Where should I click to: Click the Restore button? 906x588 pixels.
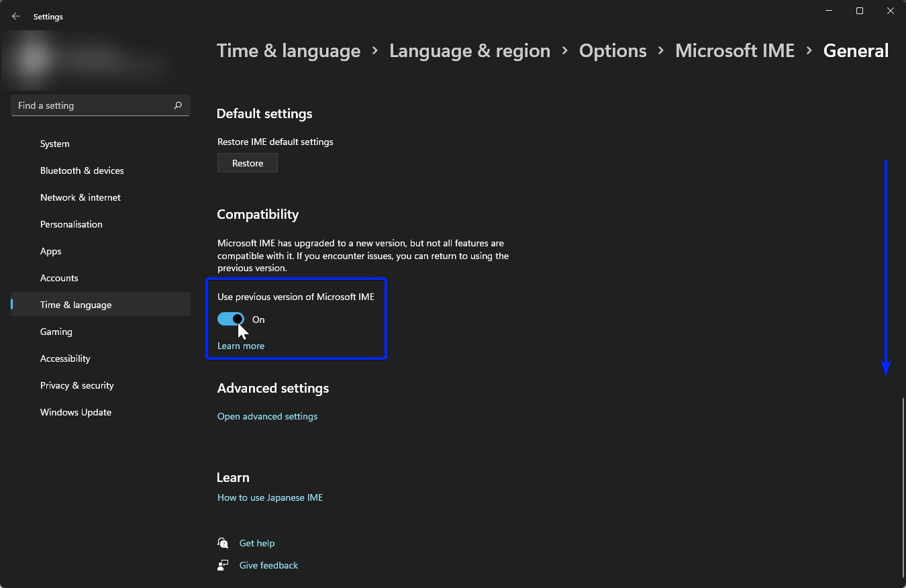tap(248, 163)
